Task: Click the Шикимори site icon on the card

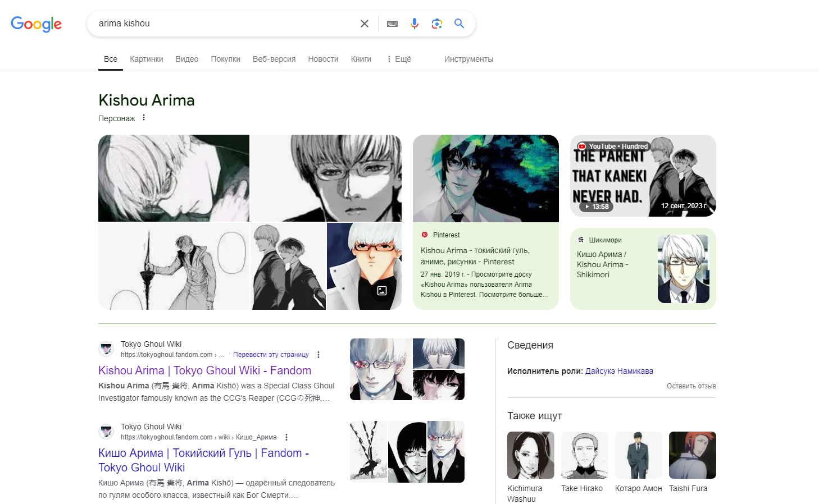Action: tap(581, 240)
